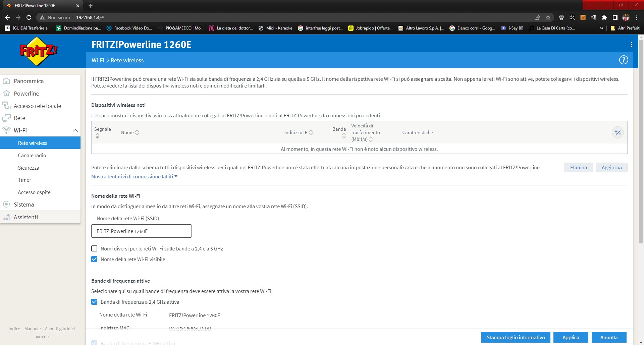The height and width of the screenshot is (345, 644).
Task: Open the three-dot menu in FRITZ! header
Action: pos(631,45)
